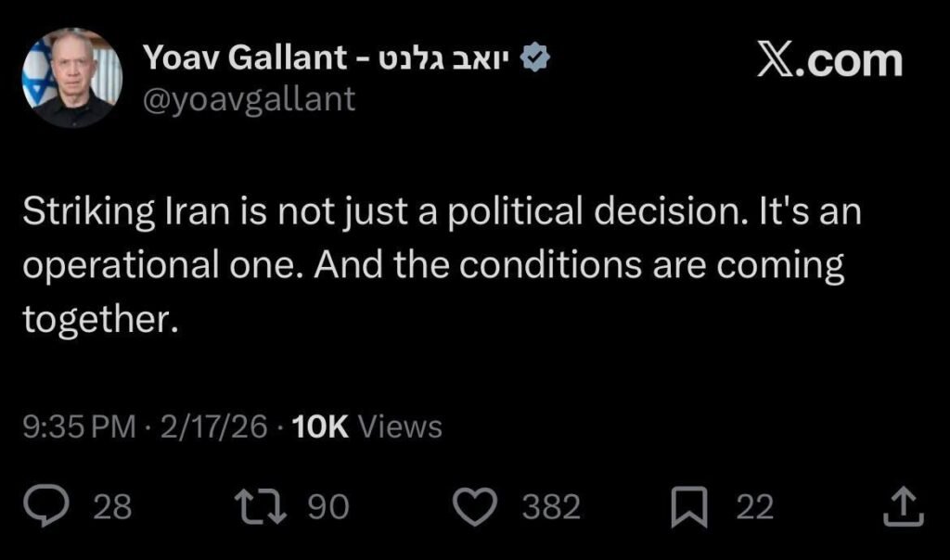
Task: Click the 9:35 PM timestamp
Action: (x=79, y=426)
